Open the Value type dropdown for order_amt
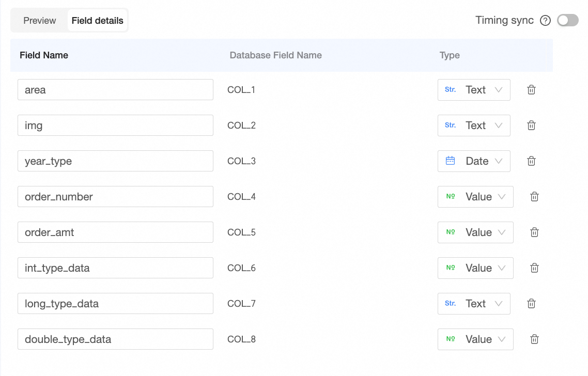This screenshot has width=588, height=376. tap(475, 232)
